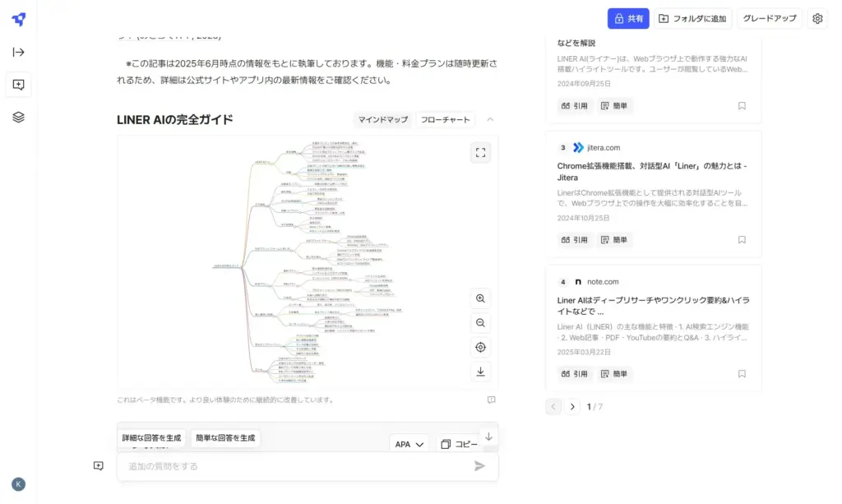Switch to マインドマップ tab
This screenshot has height=504, width=842.
(383, 120)
